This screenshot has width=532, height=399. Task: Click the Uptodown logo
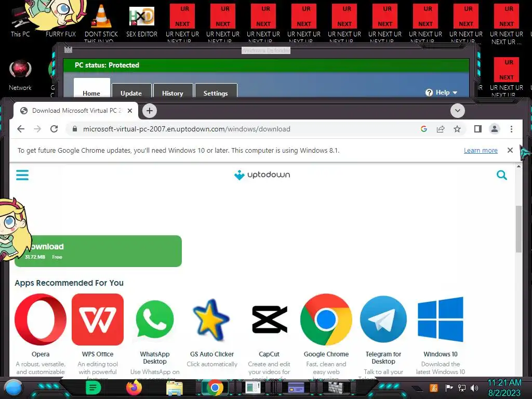click(262, 175)
